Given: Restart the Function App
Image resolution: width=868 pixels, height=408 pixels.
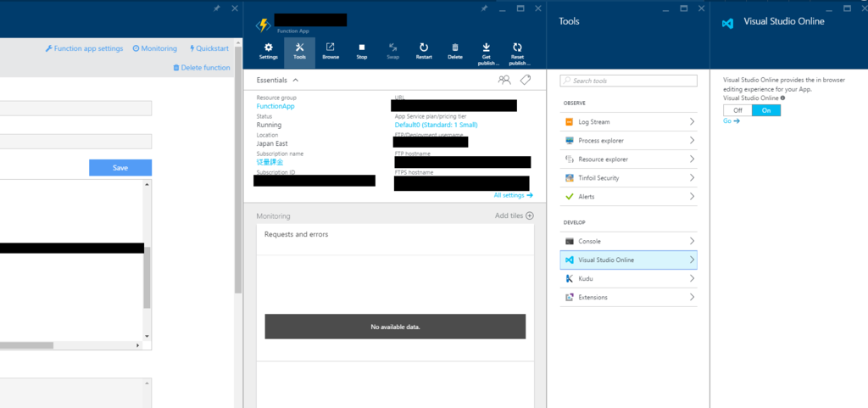Looking at the screenshot, I should [x=424, y=52].
